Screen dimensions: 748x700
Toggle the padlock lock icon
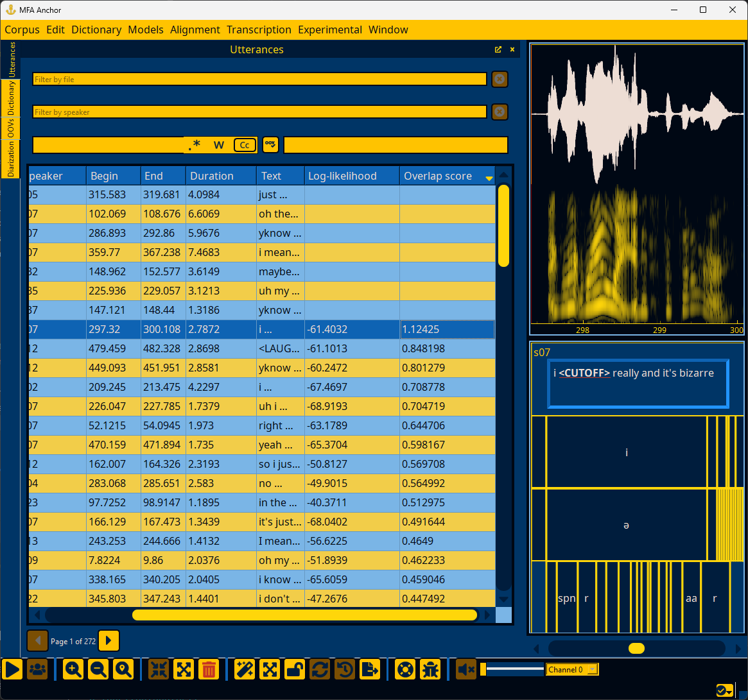point(295,669)
